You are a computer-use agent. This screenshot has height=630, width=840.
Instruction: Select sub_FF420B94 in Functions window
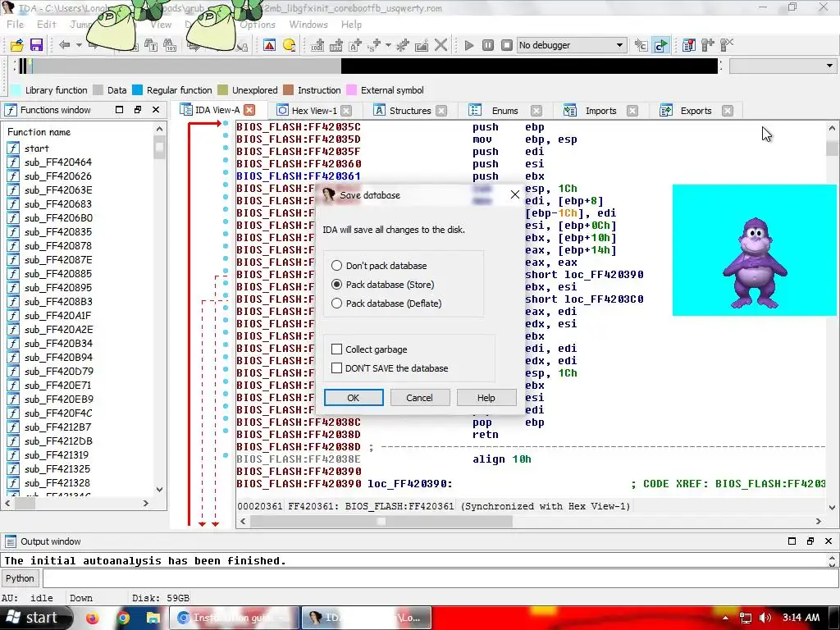point(58,358)
